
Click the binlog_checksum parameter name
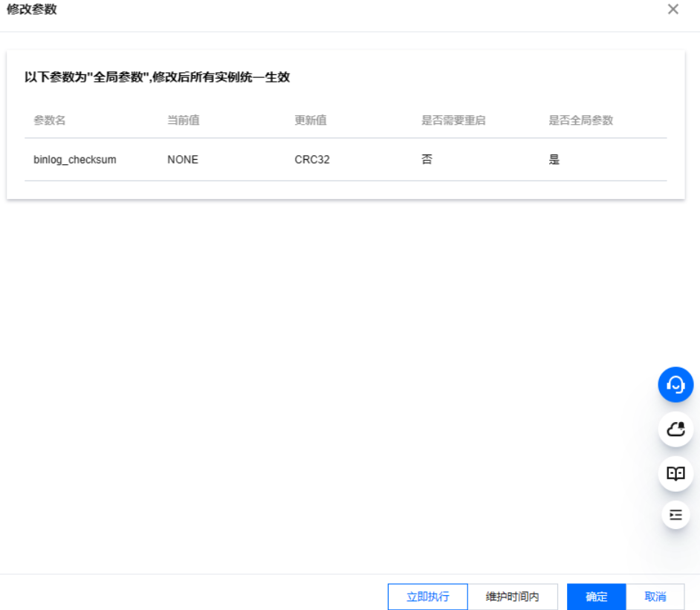(x=74, y=160)
